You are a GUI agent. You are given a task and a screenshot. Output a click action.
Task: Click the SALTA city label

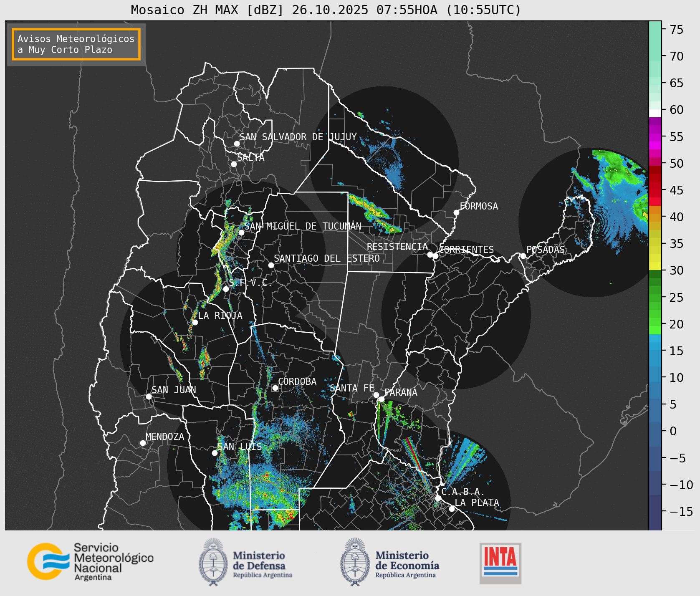click(x=251, y=157)
